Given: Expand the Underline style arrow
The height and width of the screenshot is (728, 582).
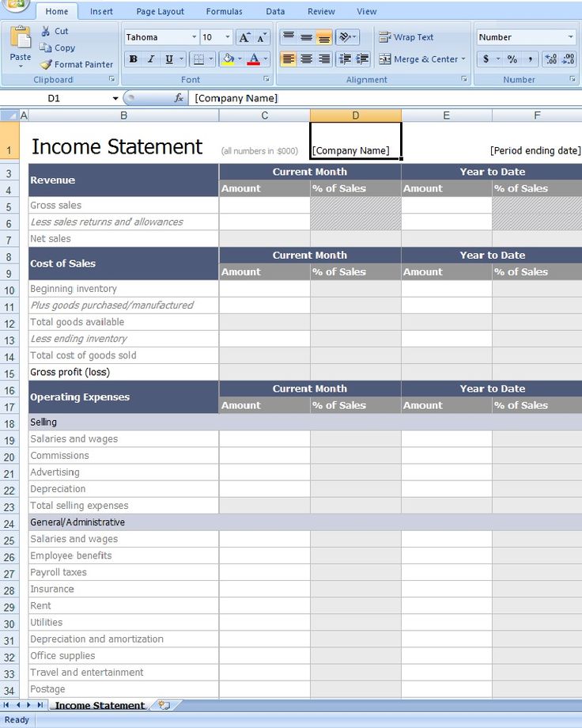Looking at the screenshot, I should click(x=181, y=59).
